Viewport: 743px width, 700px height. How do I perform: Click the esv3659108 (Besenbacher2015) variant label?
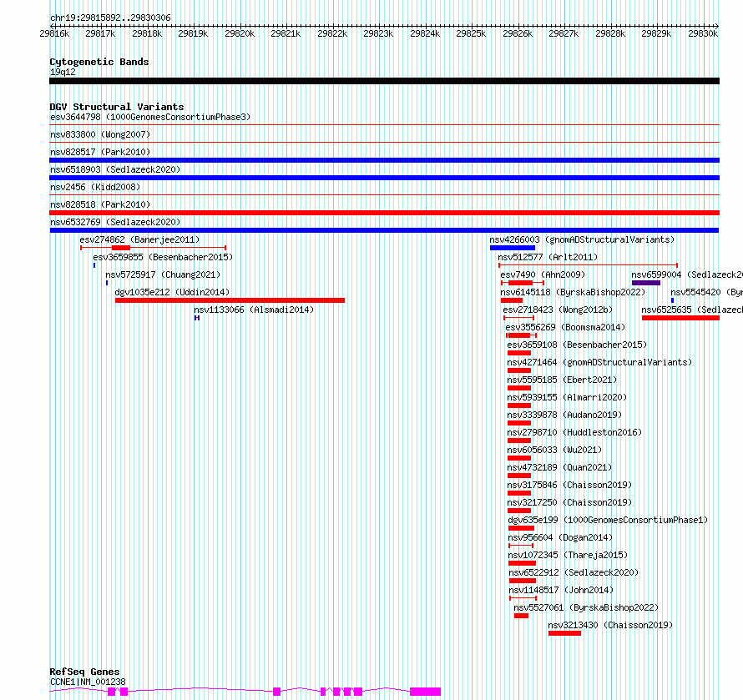pos(577,345)
